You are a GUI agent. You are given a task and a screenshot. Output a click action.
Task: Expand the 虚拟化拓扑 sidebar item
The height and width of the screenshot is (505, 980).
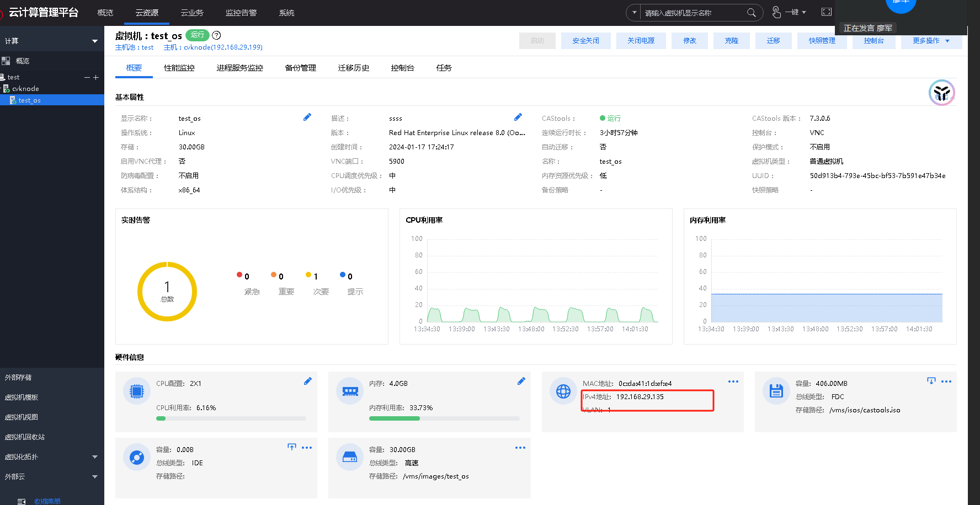(x=94, y=457)
